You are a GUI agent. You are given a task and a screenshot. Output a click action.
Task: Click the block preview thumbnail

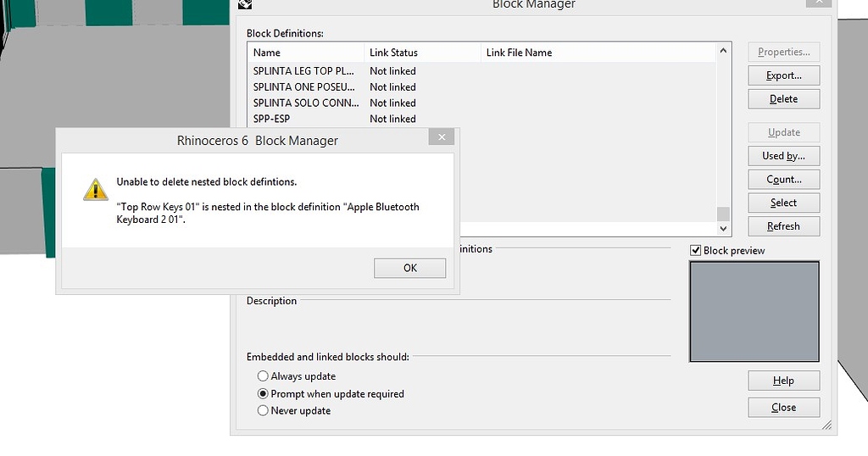[x=754, y=311]
